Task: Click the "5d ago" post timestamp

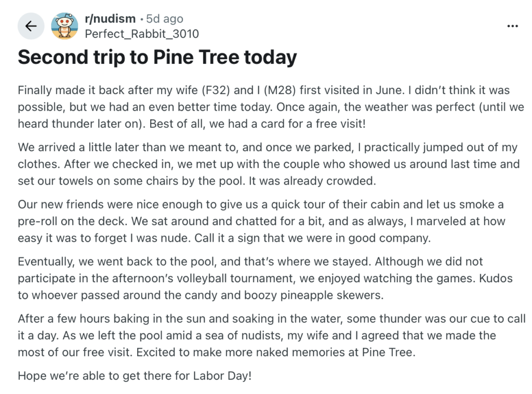Action: click(x=165, y=19)
